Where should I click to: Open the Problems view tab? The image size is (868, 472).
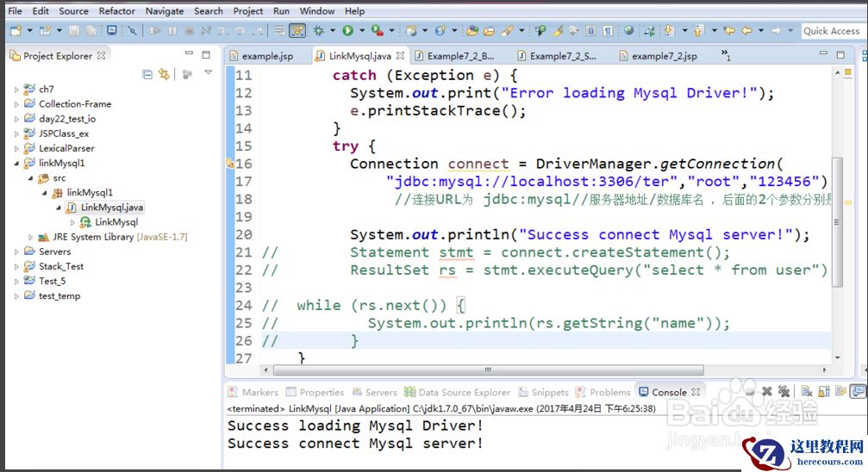pos(609,392)
